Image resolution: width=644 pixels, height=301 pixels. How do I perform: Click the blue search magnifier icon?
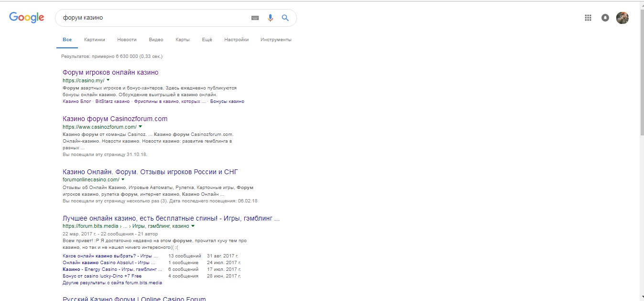pyautogui.click(x=285, y=18)
